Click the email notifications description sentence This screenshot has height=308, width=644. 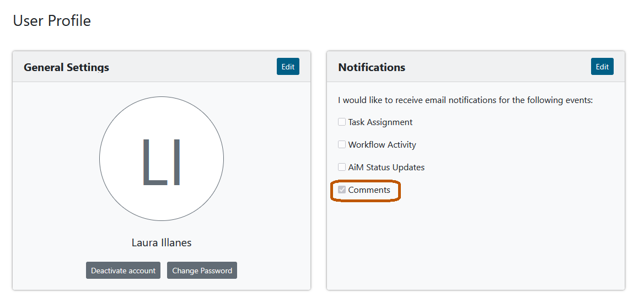pos(466,100)
